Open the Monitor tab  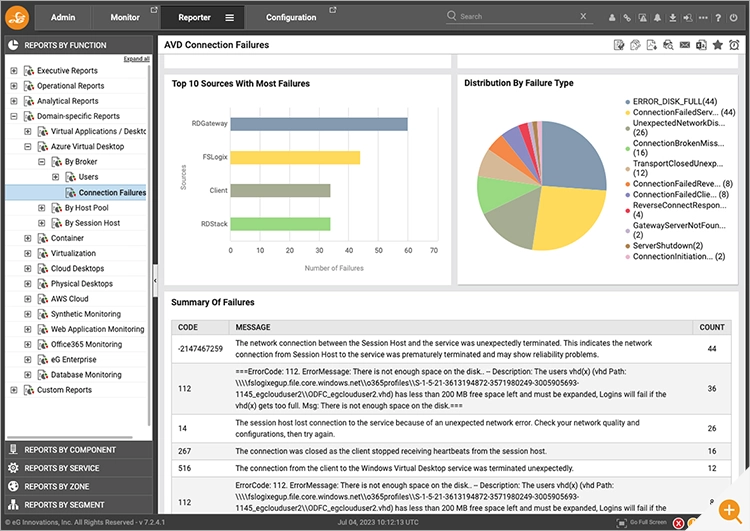click(125, 17)
